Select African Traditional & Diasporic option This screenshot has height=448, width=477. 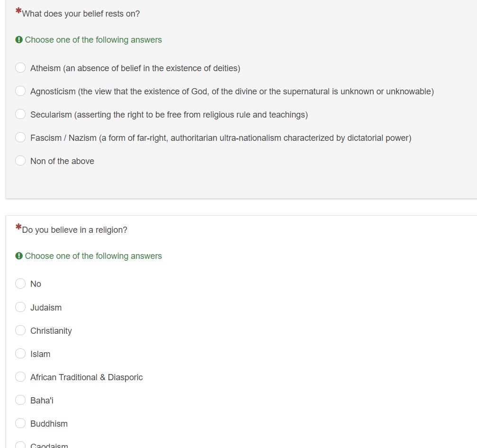click(20, 377)
